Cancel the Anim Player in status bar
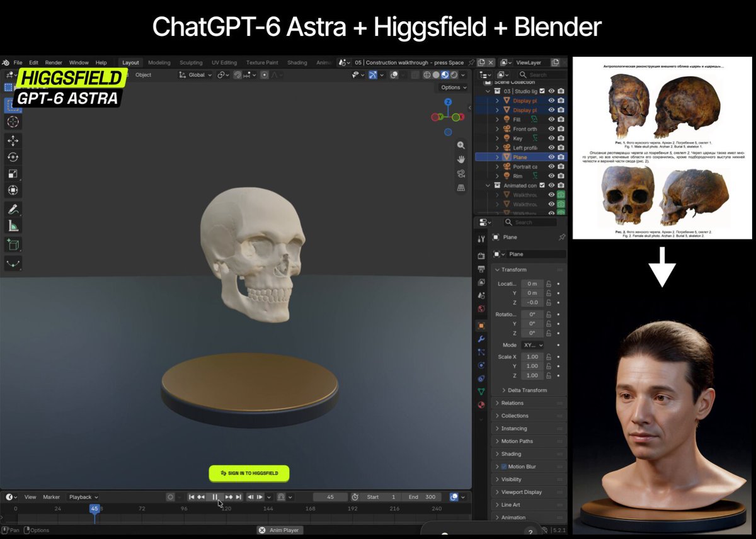Viewport: 756px width, 539px height. (x=262, y=530)
